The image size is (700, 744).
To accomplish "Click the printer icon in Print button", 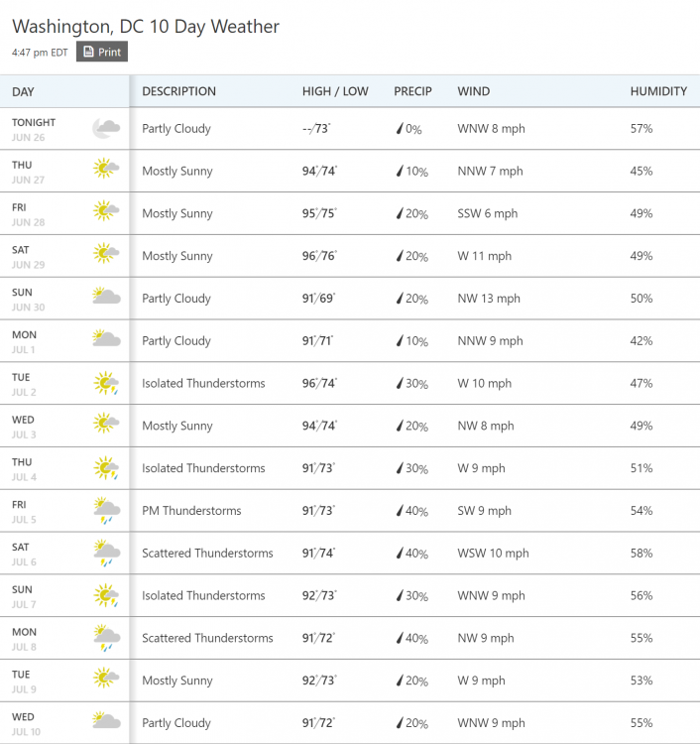I will pyautogui.click(x=88, y=52).
